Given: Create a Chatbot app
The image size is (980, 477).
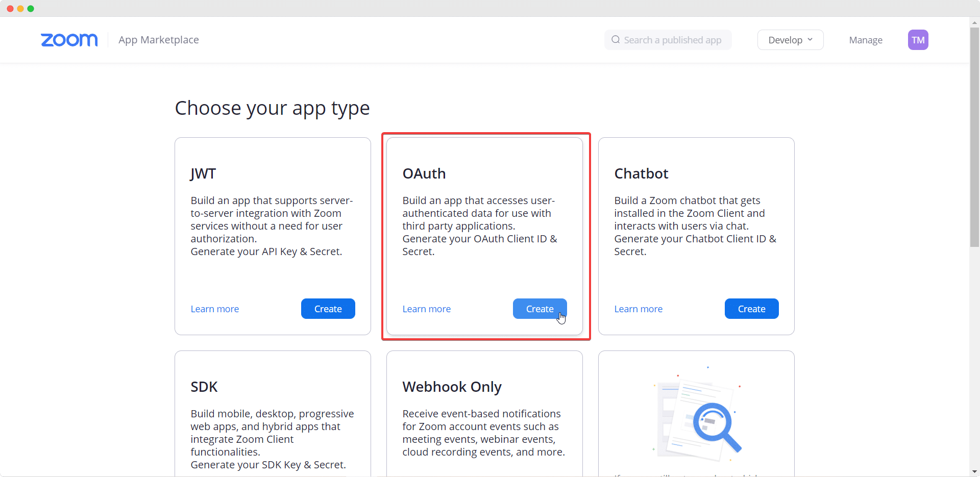Looking at the screenshot, I should point(751,309).
